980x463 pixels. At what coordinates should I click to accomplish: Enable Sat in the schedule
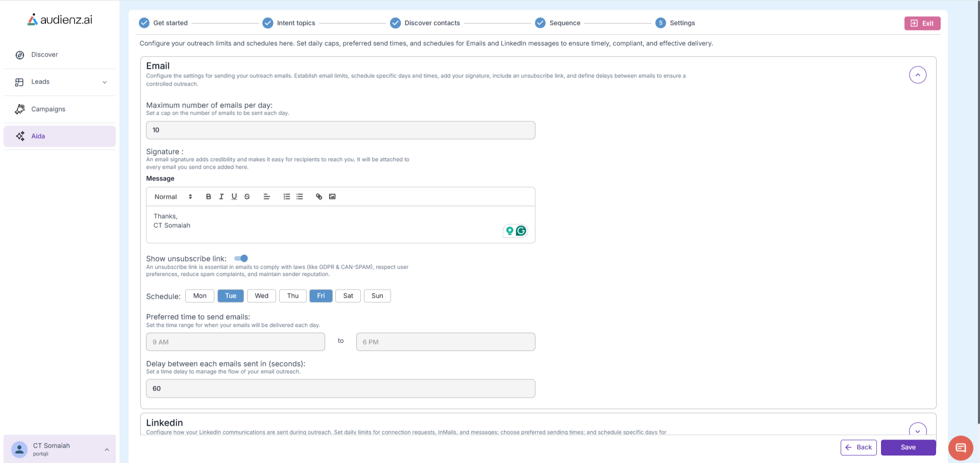click(x=348, y=296)
